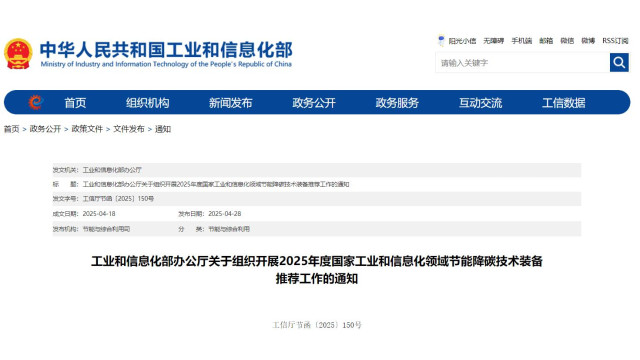The image size is (640, 360).
Task: Click the ministry name title 中华人民共和国工业和信息化部
Action: click(166, 50)
